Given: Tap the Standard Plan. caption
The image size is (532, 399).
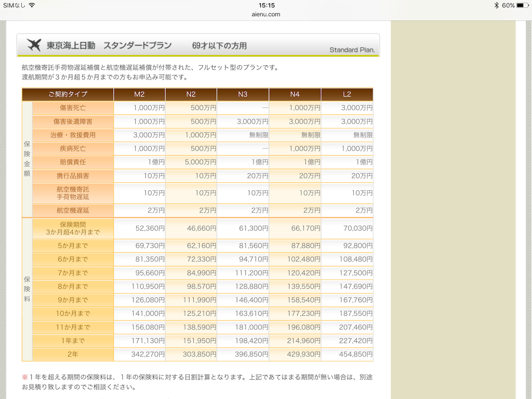Looking at the screenshot, I should pos(352,50).
